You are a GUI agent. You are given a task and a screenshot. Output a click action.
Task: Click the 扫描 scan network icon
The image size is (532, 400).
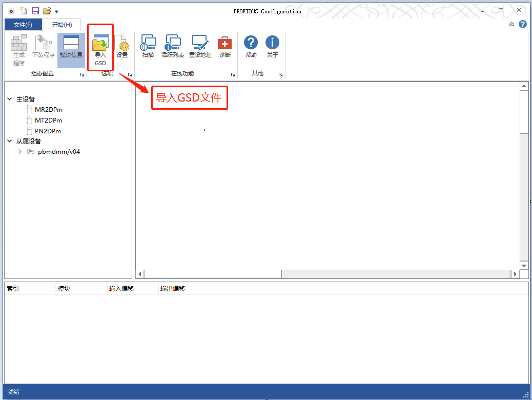click(x=148, y=48)
